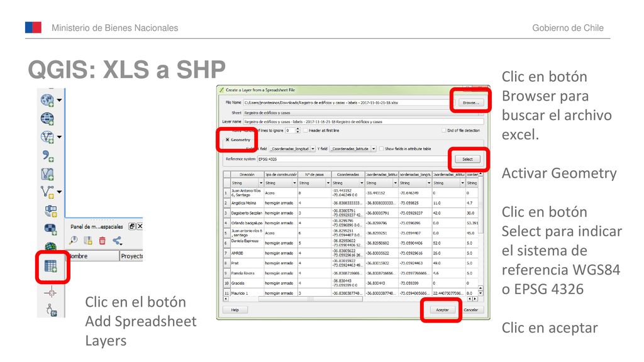
Task: Click the Add delimited text comma icon
Action: point(48,156)
